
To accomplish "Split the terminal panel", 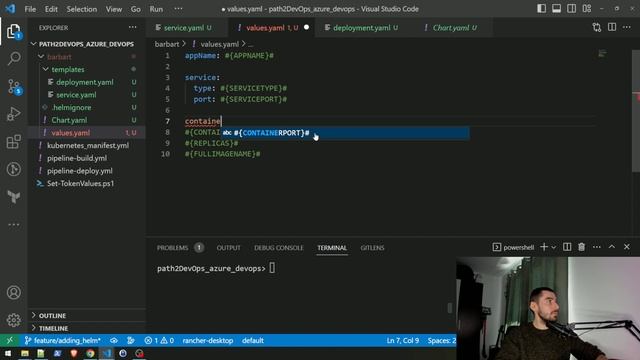I will 567,247.
